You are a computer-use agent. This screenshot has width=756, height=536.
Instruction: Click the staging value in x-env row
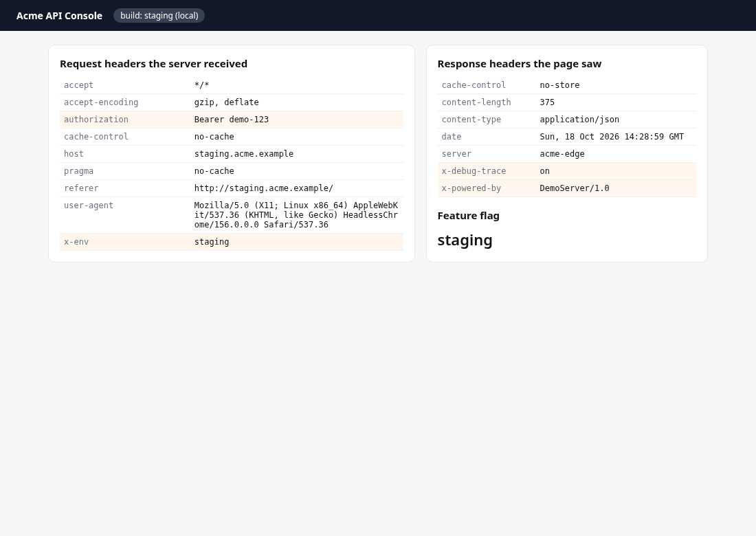(212, 242)
